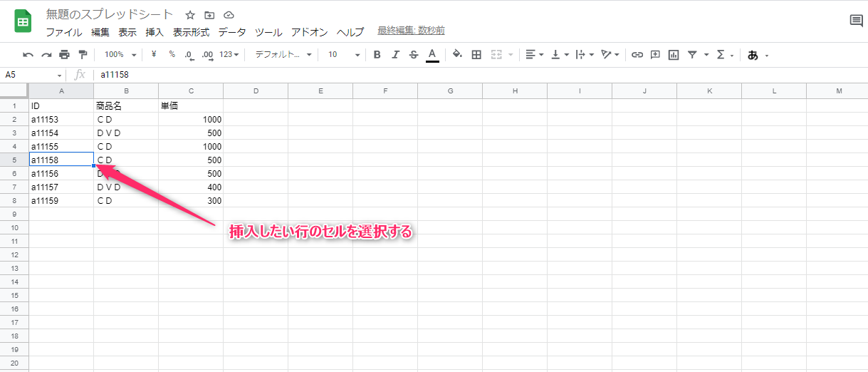Insert a comment from toolbar
Image resolution: width=868 pixels, height=372 pixels.
coord(655,54)
